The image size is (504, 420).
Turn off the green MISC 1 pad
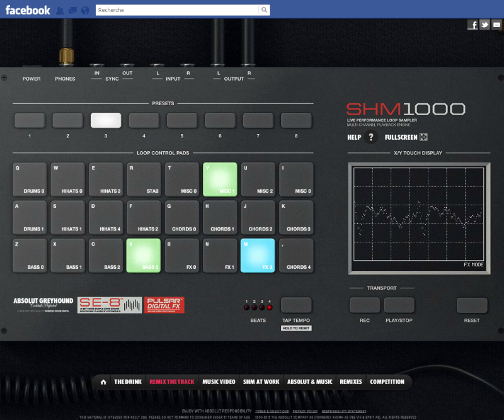point(220,179)
